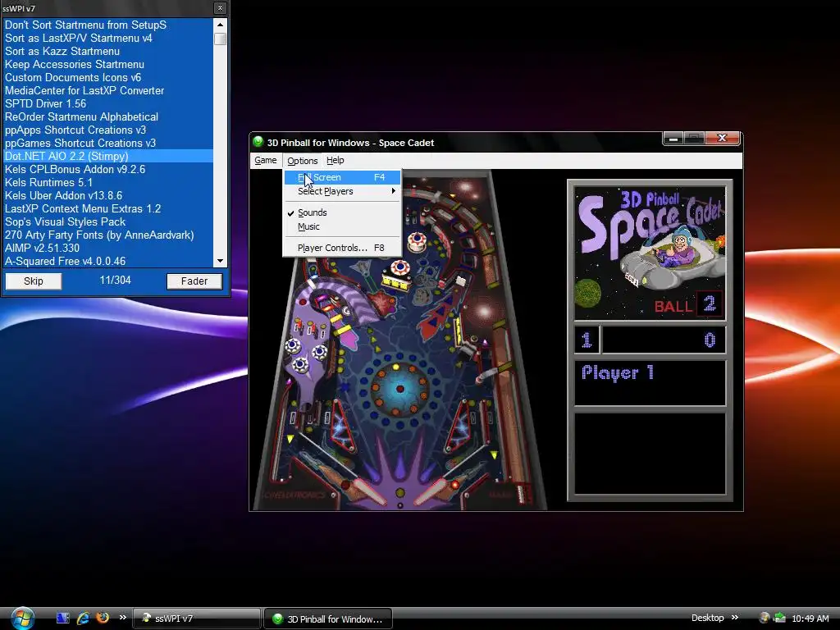Close the 3D Pinball window

(x=722, y=138)
